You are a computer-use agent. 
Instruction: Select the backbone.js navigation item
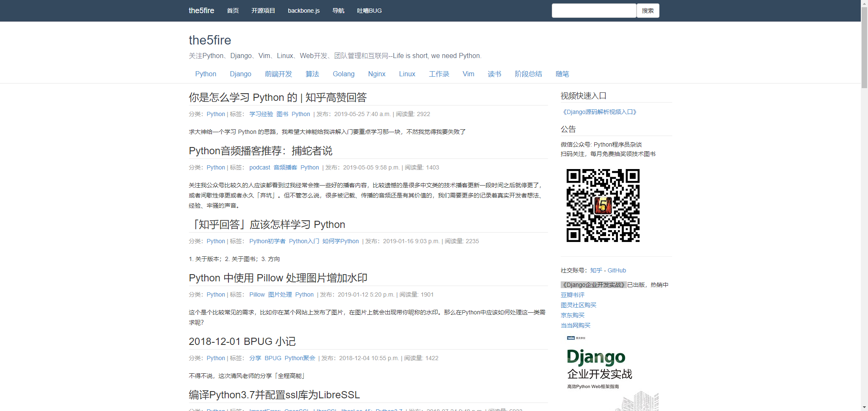[303, 11]
